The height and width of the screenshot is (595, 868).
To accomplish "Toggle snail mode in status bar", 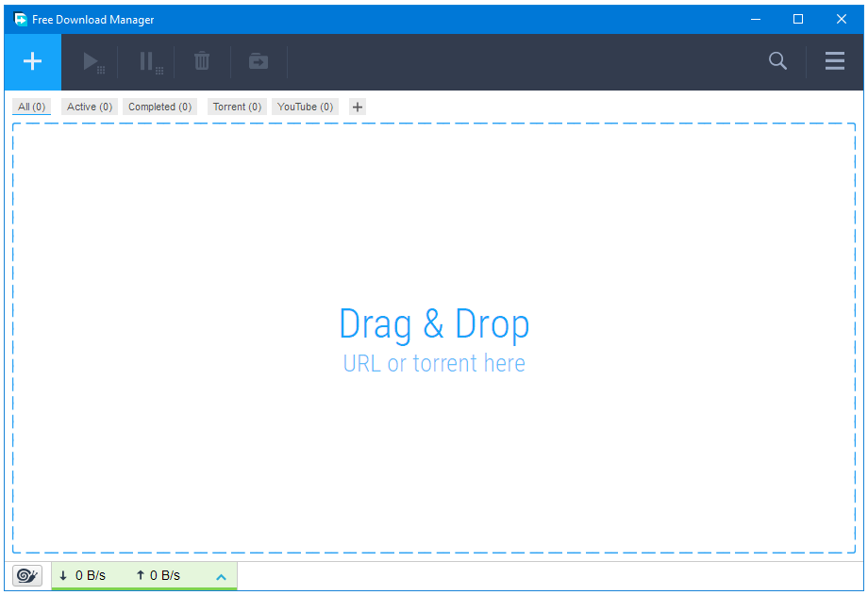I will tap(27, 575).
